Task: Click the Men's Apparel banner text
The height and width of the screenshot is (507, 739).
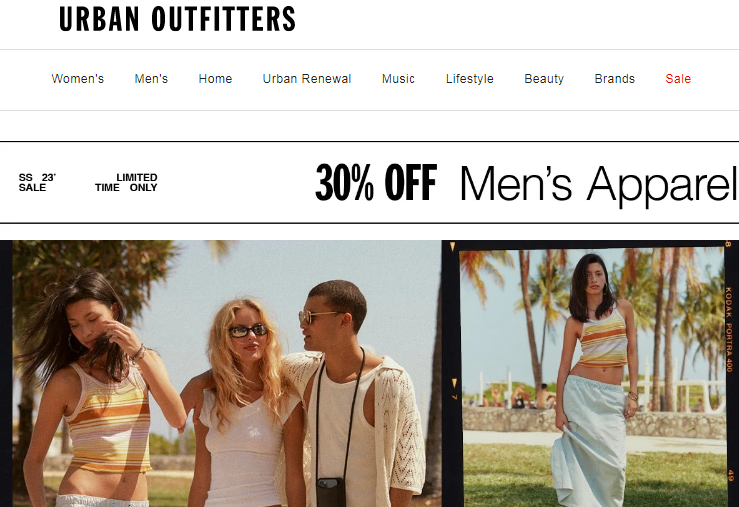Action: (x=598, y=184)
